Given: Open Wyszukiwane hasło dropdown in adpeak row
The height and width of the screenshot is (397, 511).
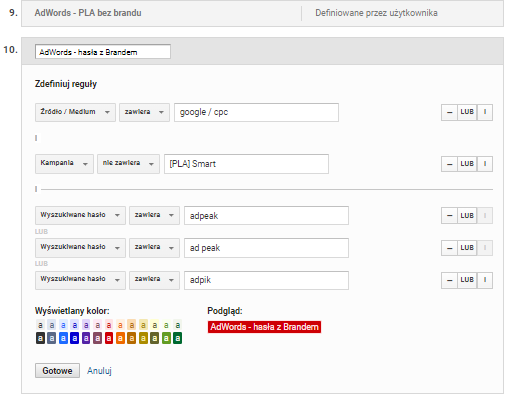Looking at the screenshot, I should tap(80, 215).
